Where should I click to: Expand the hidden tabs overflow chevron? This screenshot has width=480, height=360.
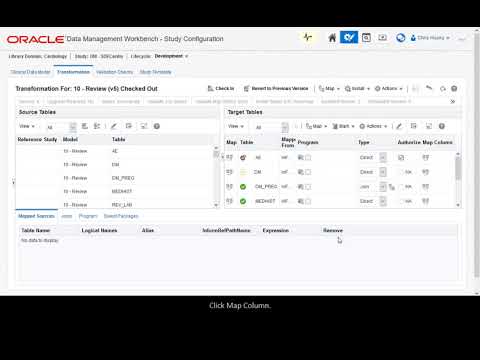(453, 101)
